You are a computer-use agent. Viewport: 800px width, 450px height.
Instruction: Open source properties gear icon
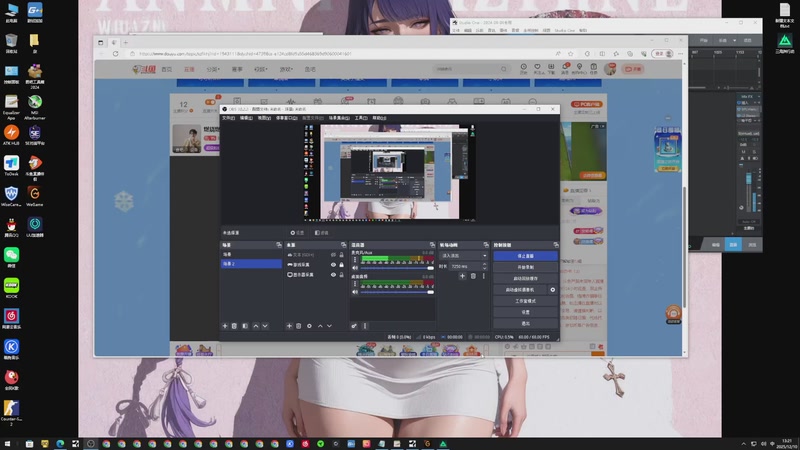(309, 326)
